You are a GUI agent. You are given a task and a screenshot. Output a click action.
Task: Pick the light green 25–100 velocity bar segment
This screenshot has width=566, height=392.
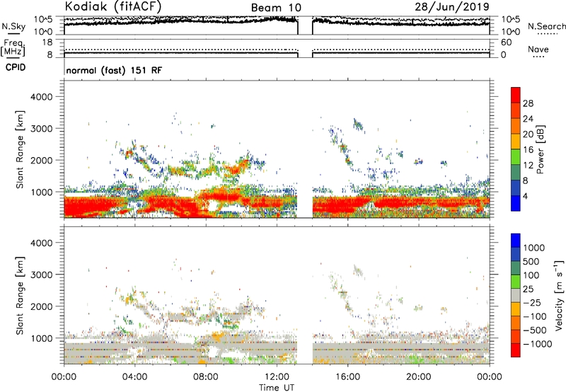pos(516,282)
